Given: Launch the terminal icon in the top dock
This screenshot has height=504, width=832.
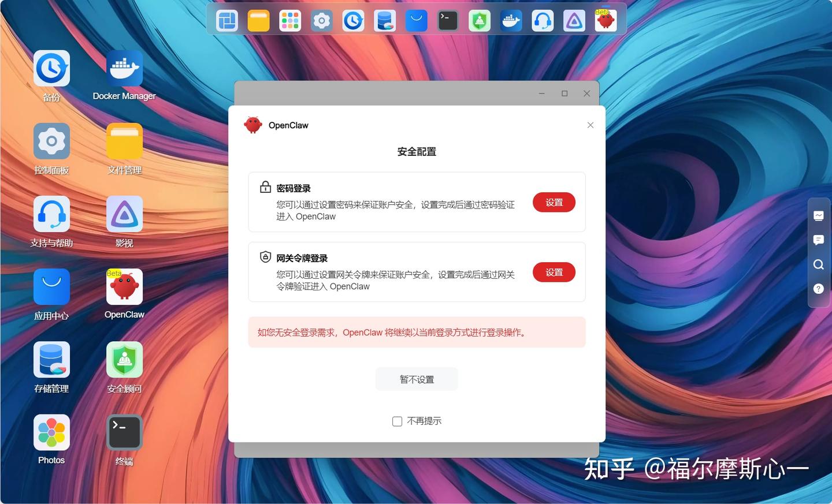Looking at the screenshot, I should 448,21.
